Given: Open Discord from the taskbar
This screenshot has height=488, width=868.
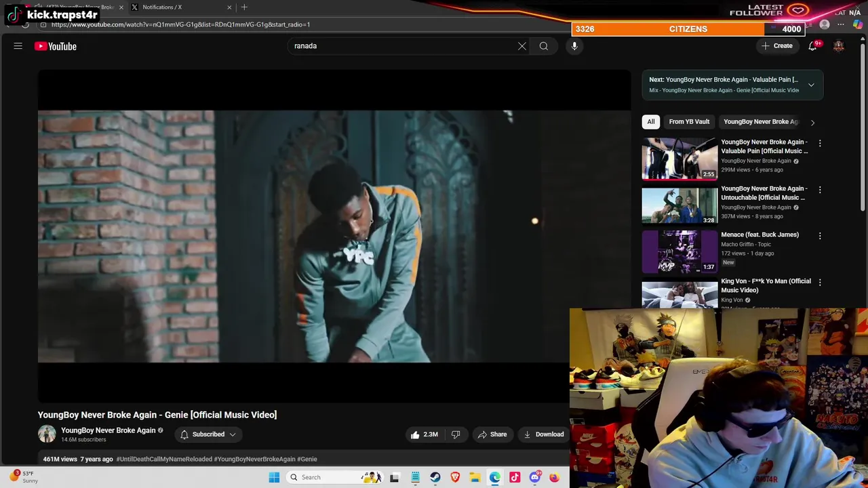Looking at the screenshot, I should [x=534, y=477].
